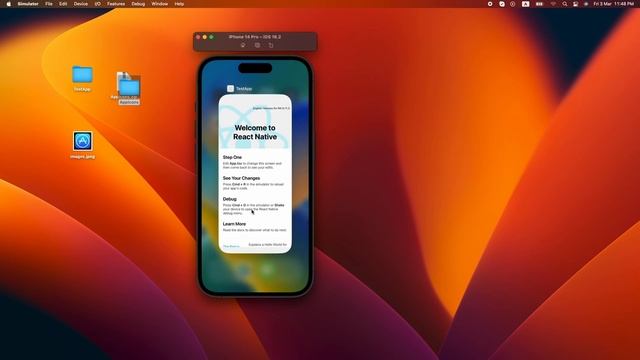640x360 pixels.
Task: Select the TestApp card in app switcher
Action: (255, 174)
